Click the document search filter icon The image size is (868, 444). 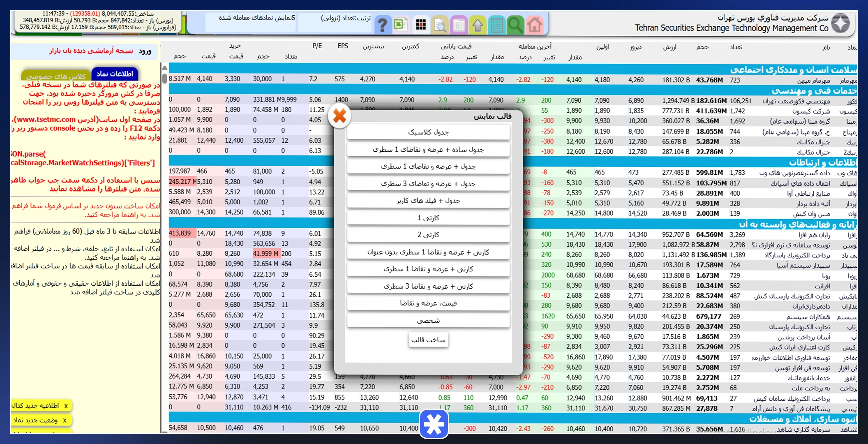(440, 25)
